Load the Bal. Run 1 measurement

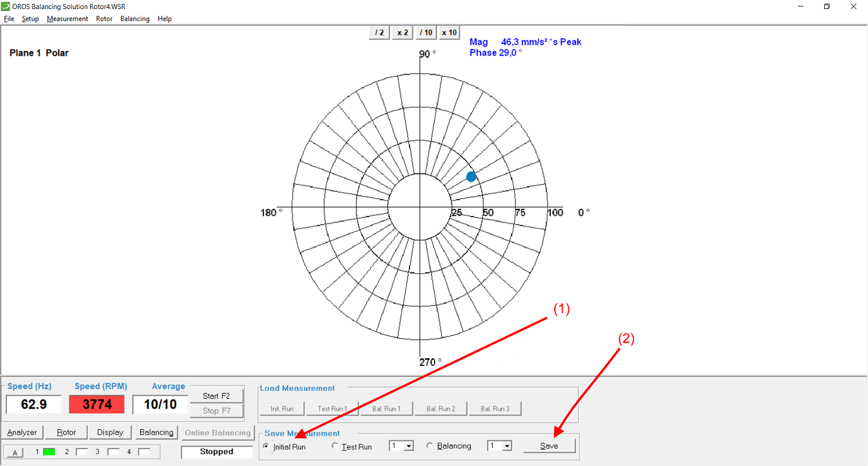click(386, 408)
